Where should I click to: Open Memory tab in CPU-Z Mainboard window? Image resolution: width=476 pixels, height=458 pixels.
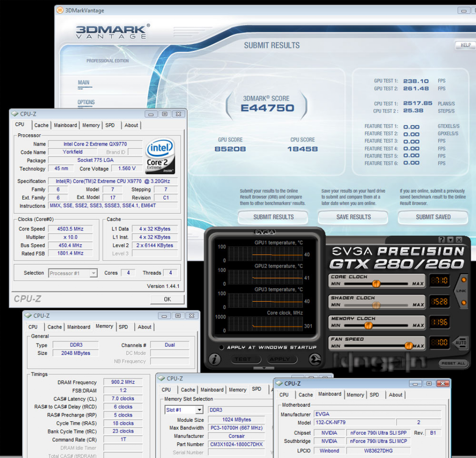[355, 395]
